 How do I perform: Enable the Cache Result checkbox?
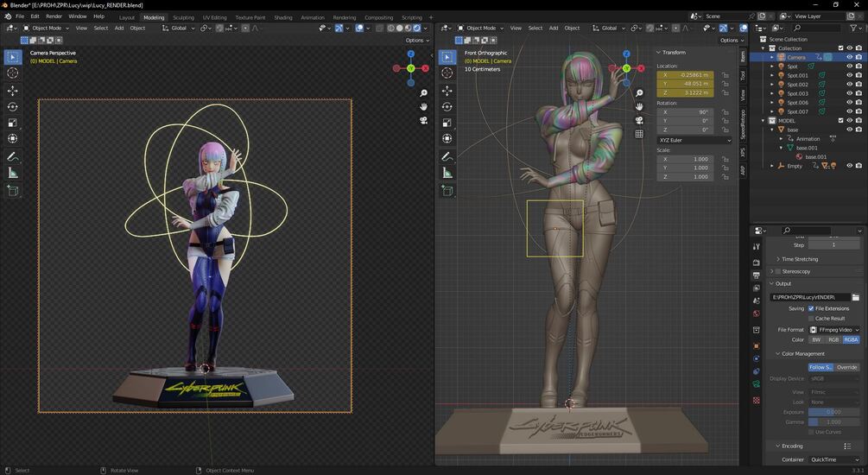click(811, 319)
